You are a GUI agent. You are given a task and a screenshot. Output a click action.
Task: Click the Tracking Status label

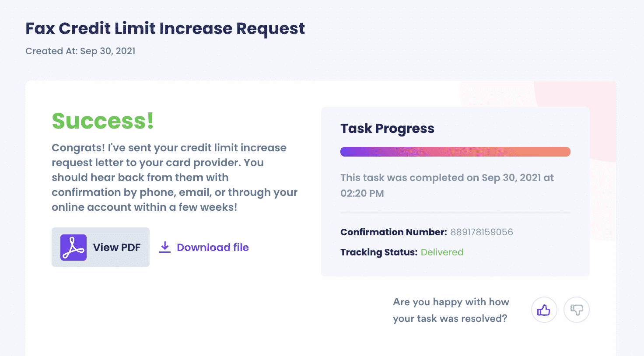(x=379, y=252)
